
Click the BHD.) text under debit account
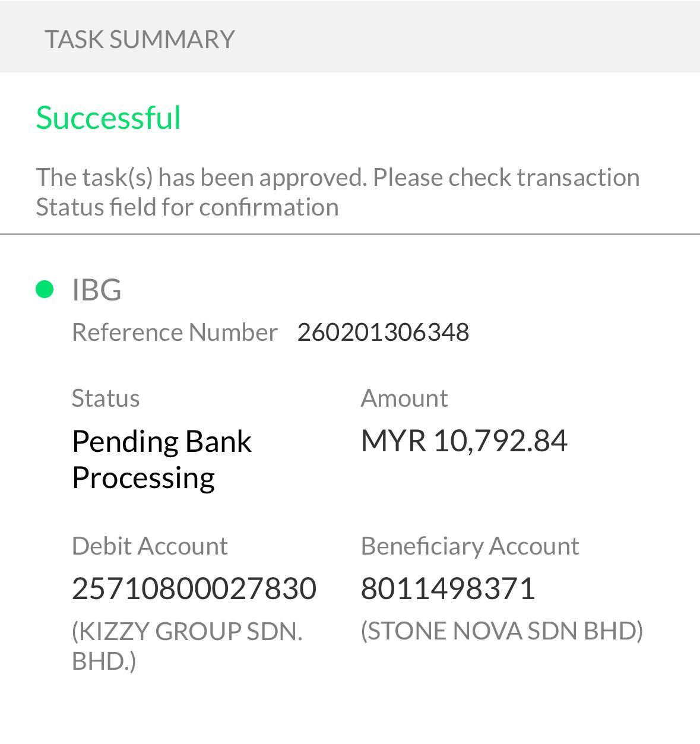104,661
